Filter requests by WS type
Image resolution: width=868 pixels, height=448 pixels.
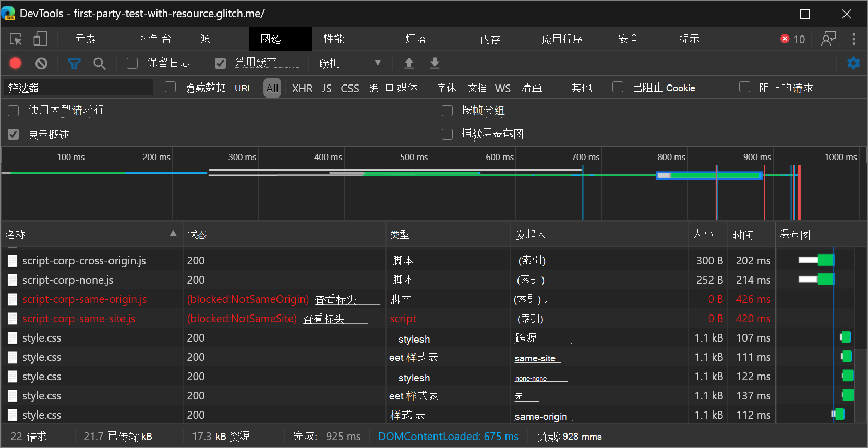[x=503, y=88]
